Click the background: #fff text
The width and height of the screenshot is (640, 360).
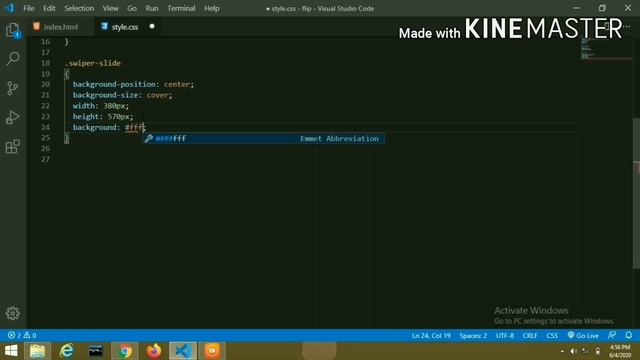pyautogui.click(x=108, y=127)
